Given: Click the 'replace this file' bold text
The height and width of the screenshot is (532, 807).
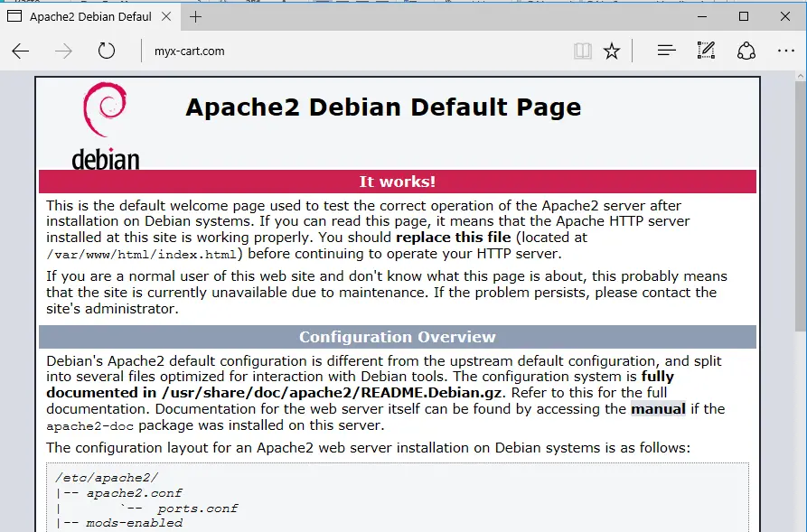Looking at the screenshot, I should click(454, 238).
